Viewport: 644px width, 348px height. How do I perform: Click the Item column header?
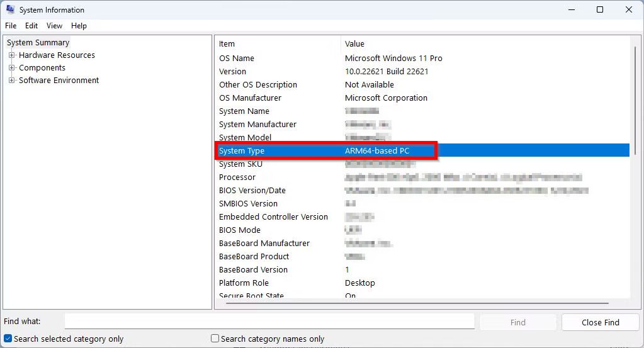(277, 44)
